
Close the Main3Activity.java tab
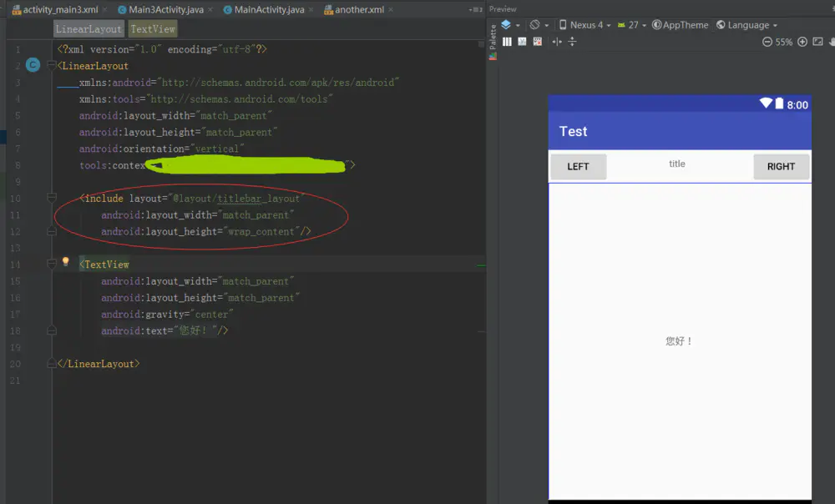point(210,9)
